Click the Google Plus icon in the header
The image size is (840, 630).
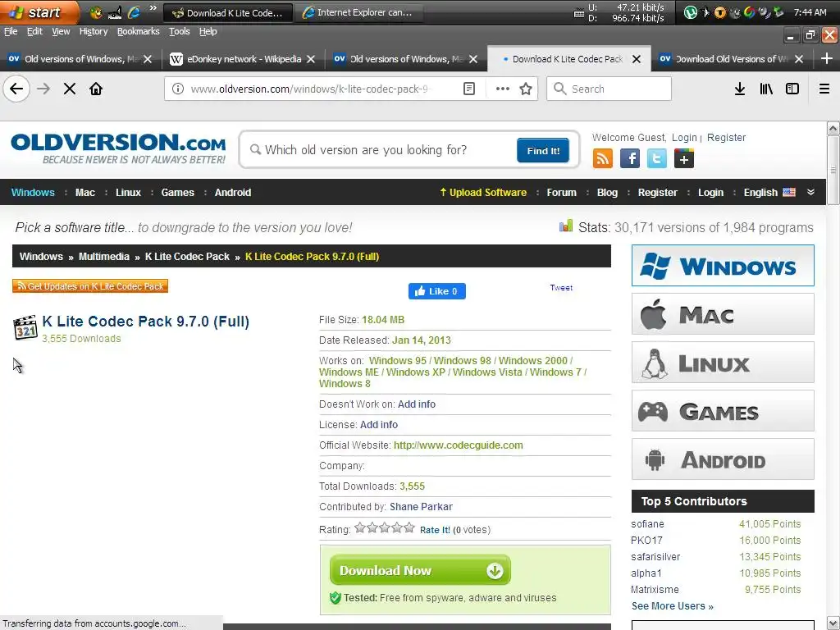684,158
